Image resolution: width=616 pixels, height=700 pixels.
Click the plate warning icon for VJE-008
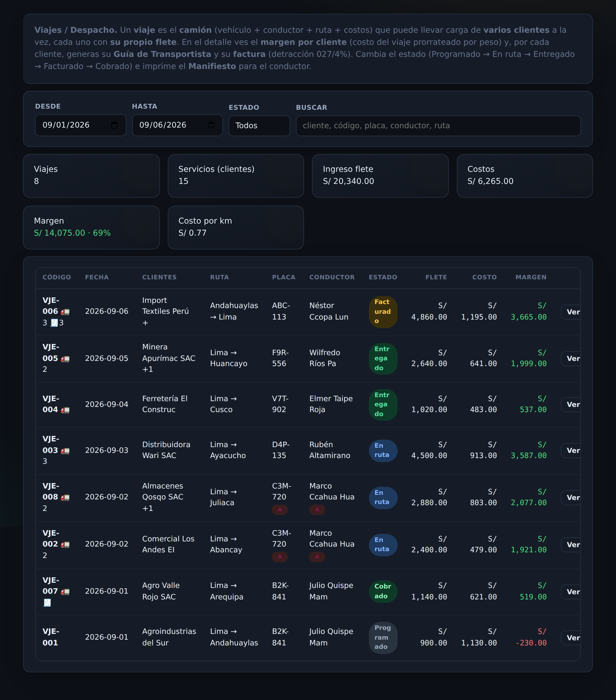pos(280,509)
